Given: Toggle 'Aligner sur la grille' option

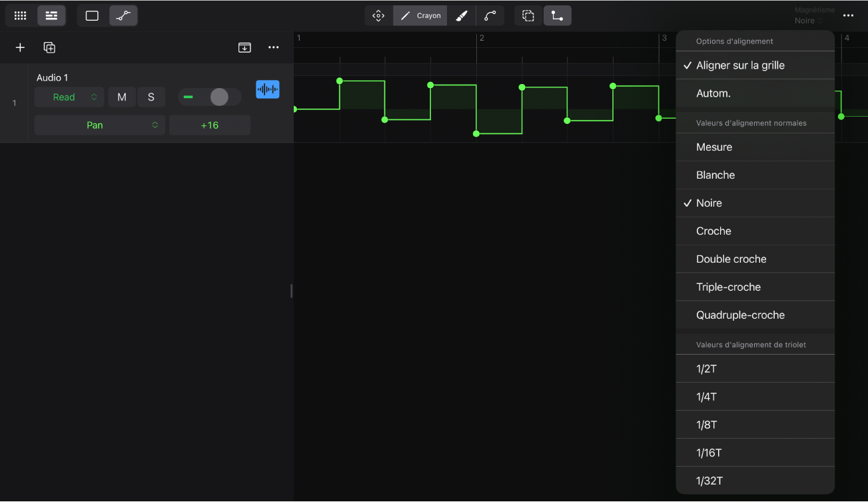Looking at the screenshot, I should tap(755, 65).
